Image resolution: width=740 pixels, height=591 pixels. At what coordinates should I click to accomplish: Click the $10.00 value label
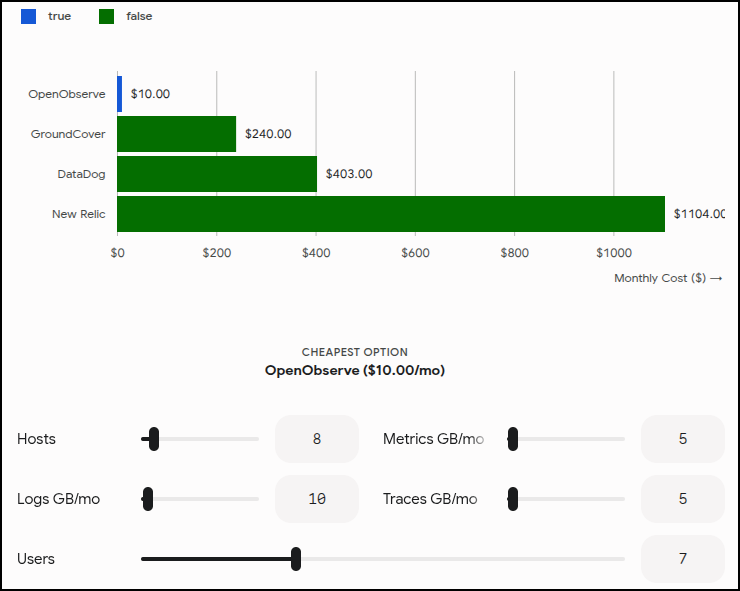(x=150, y=94)
